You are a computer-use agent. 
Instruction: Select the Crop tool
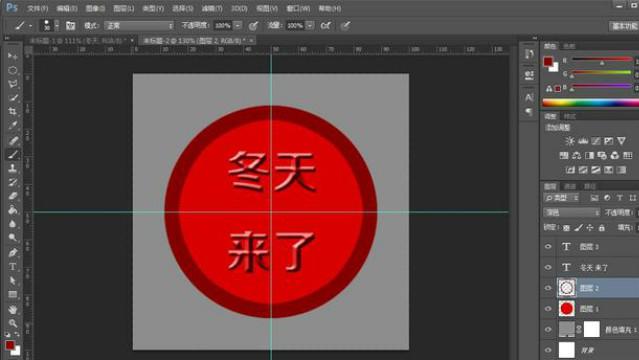(x=13, y=112)
